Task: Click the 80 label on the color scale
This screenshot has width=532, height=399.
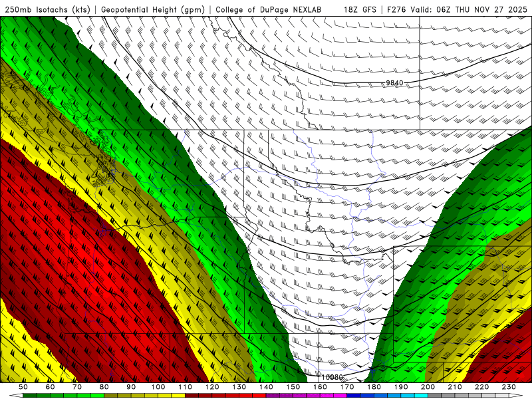Action: [104, 387]
